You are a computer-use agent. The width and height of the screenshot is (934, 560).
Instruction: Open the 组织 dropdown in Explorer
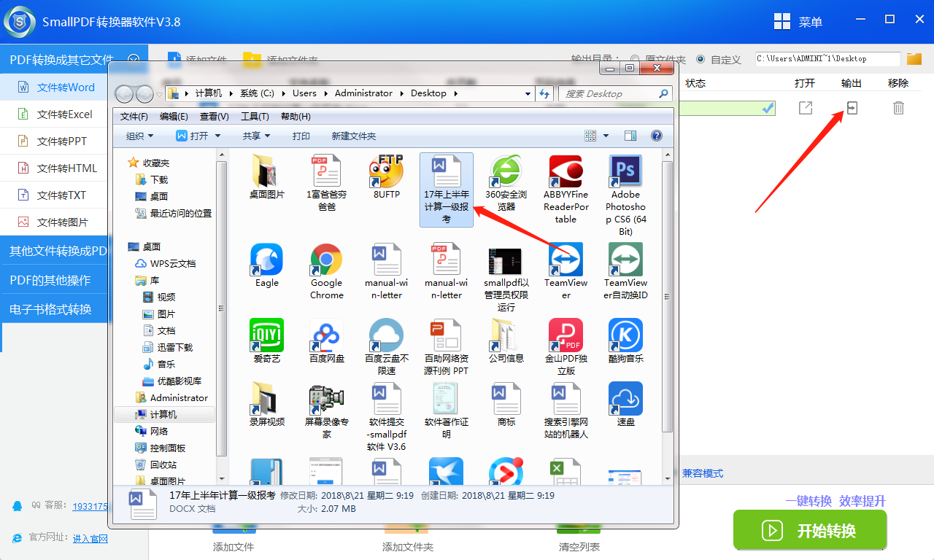(x=139, y=136)
